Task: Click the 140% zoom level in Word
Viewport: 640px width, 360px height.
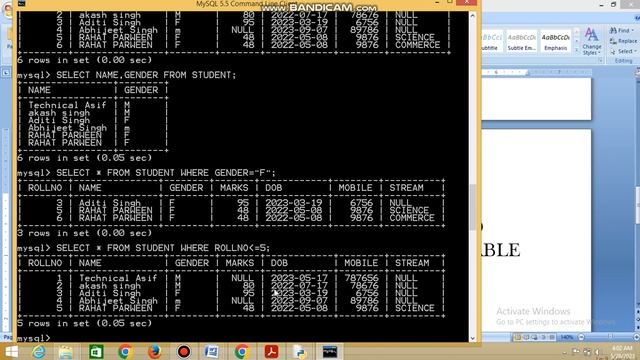Action: click(567, 337)
